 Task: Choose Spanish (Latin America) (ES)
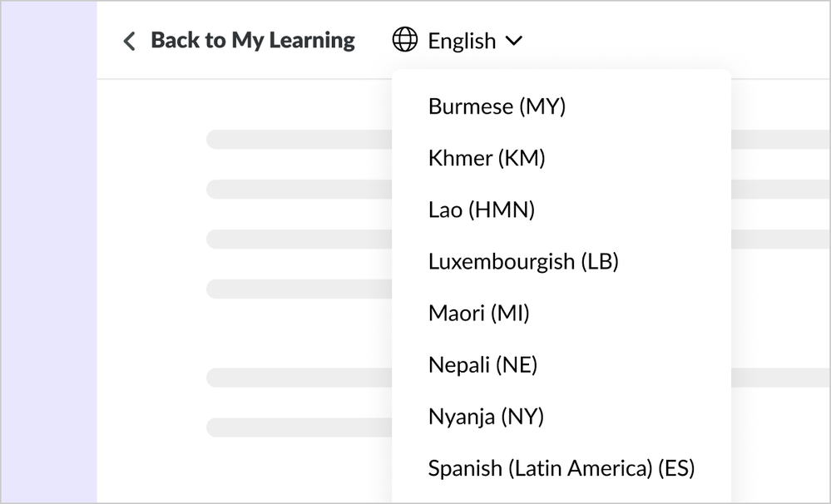point(561,467)
